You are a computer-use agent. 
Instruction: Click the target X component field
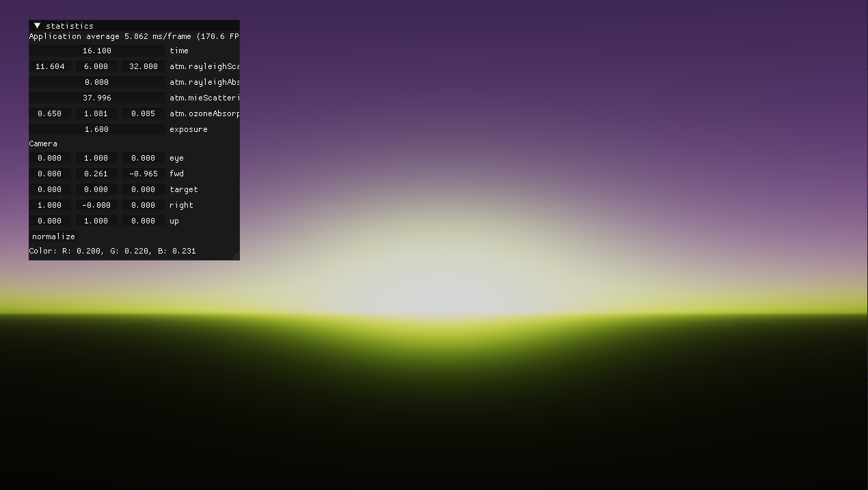(50, 189)
